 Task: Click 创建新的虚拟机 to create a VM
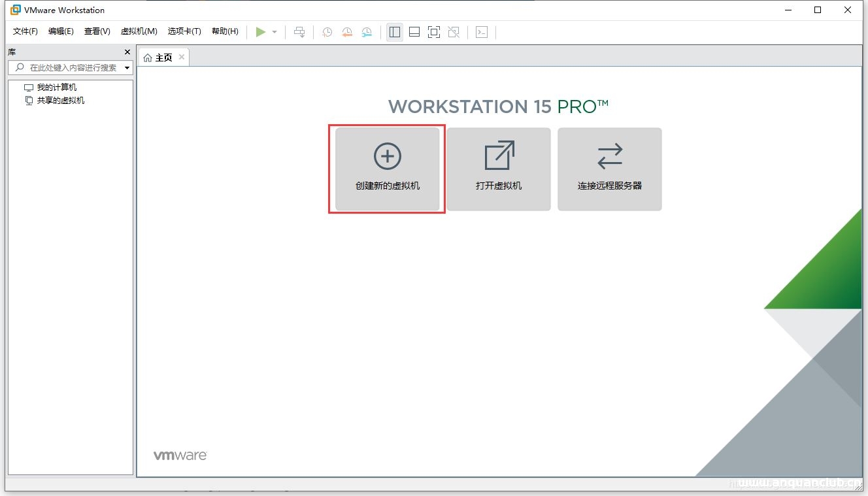click(387, 169)
